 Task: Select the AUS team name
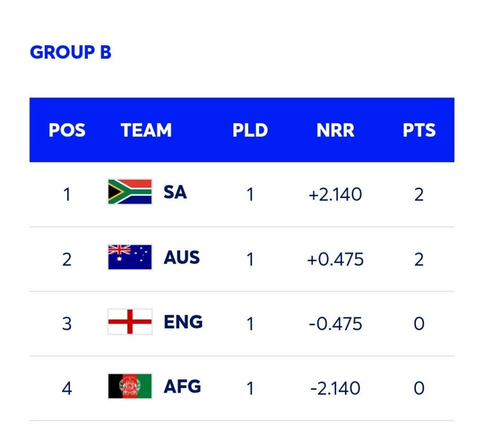tap(181, 258)
